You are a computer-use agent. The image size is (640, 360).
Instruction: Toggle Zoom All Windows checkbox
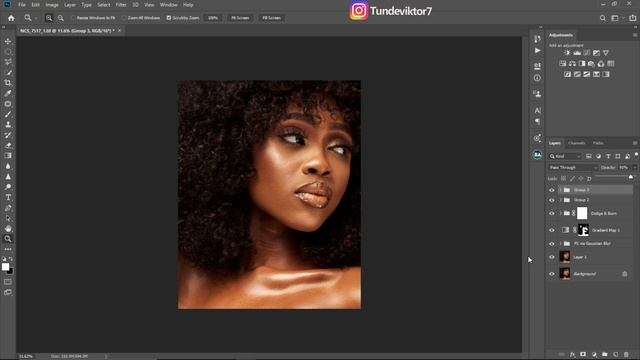coord(124,18)
